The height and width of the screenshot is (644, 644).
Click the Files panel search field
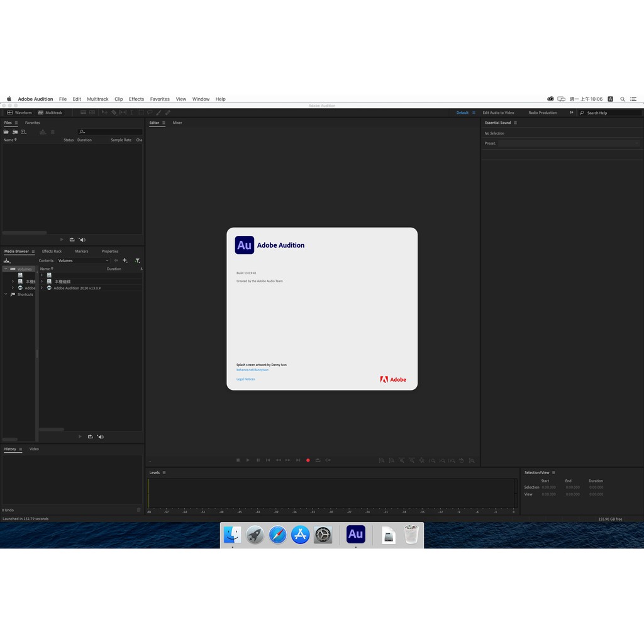tap(110, 132)
